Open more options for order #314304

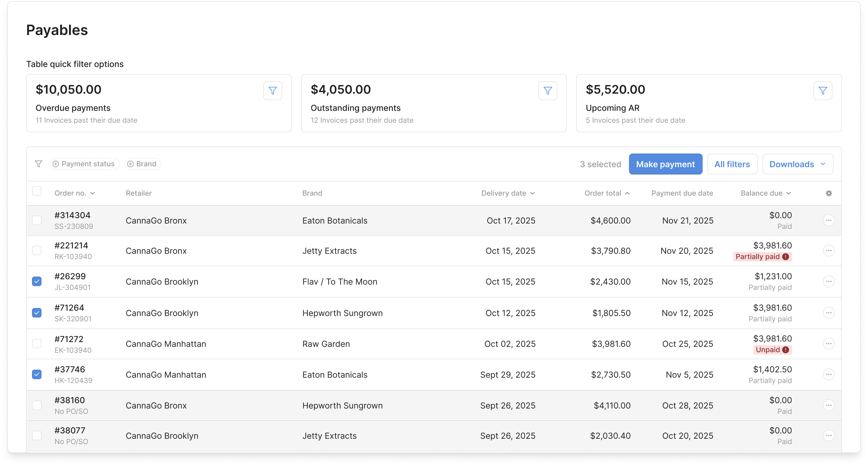click(829, 220)
